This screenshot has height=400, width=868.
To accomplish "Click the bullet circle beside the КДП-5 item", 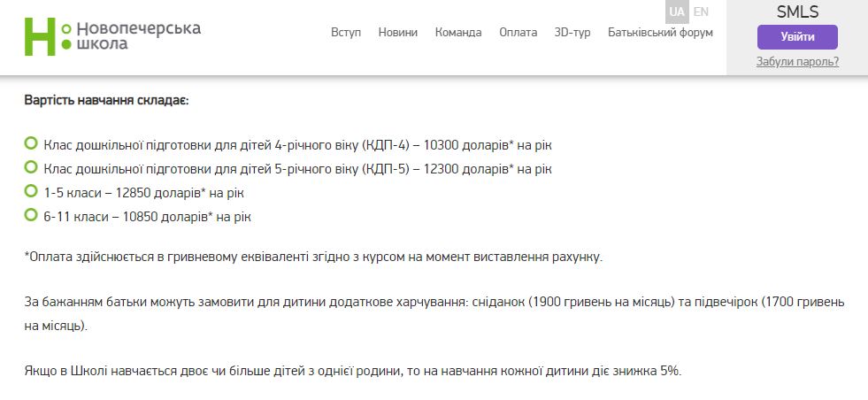I will [31, 167].
